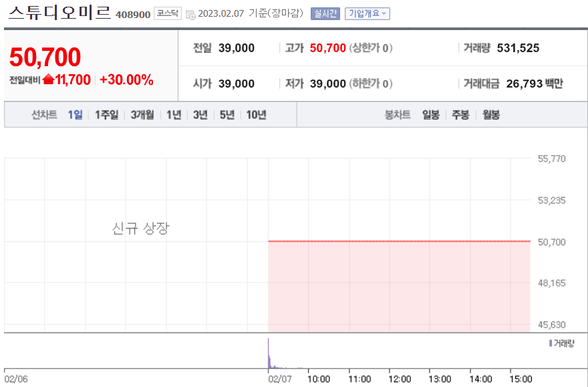Open the 월봉 monthly candle chart
588x387 pixels.
(491, 114)
